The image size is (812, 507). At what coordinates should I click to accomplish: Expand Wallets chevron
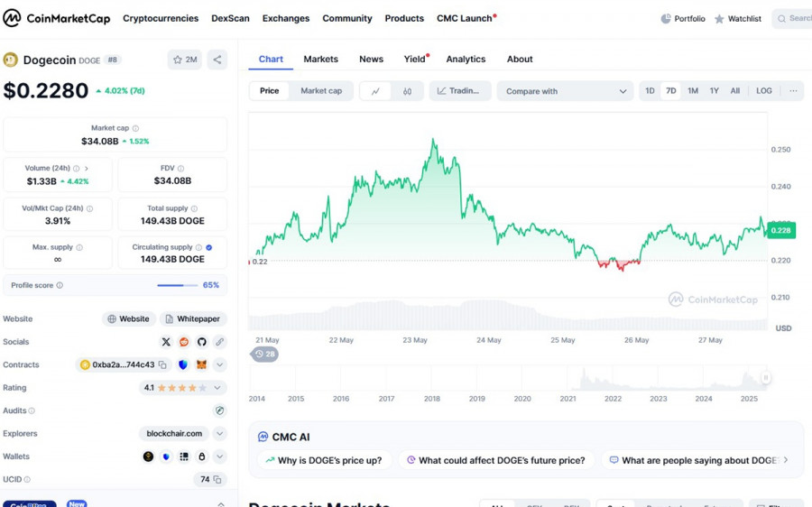point(219,456)
